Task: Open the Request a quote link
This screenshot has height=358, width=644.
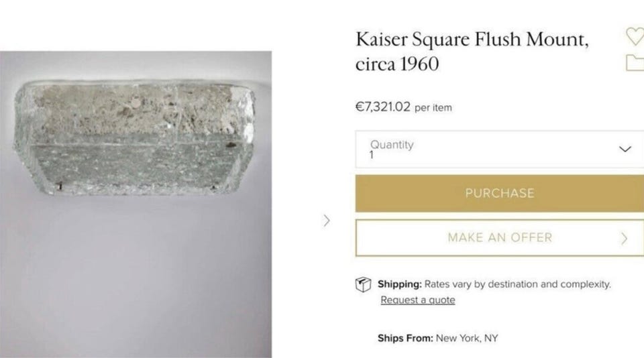Action: (x=417, y=300)
